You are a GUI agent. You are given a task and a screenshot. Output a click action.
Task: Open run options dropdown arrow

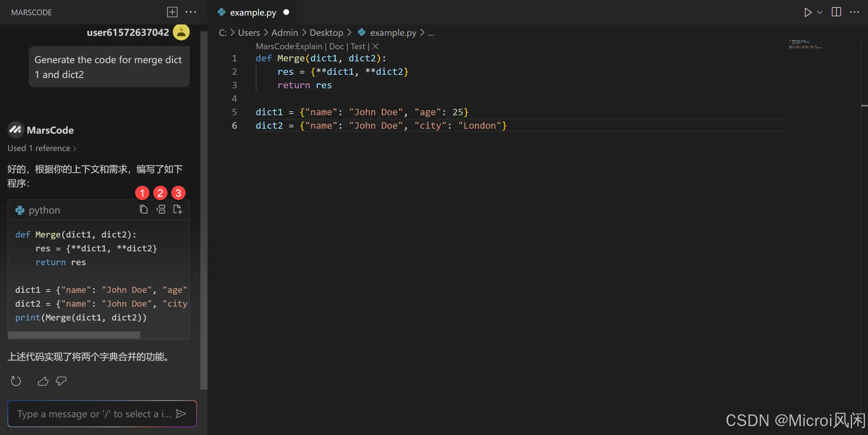tap(820, 12)
